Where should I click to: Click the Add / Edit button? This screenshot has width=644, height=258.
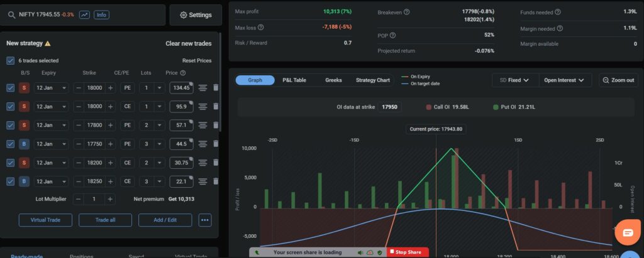pyautogui.click(x=165, y=220)
